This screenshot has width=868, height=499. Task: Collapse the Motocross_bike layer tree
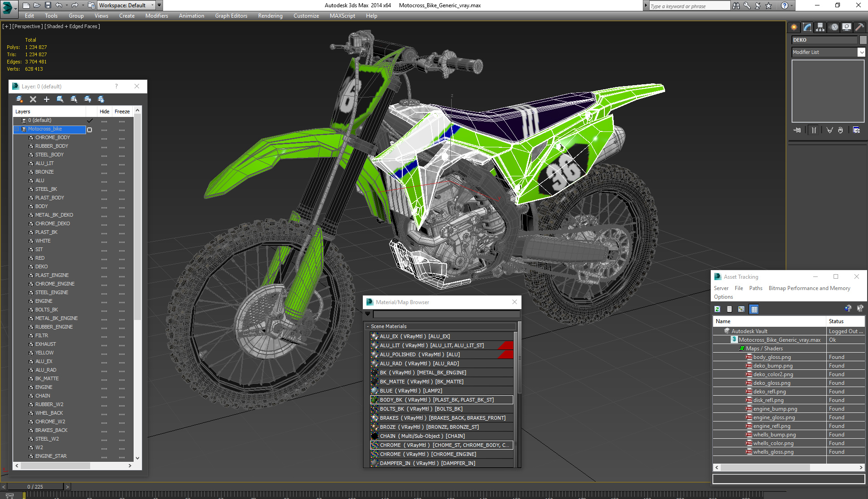tap(17, 129)
